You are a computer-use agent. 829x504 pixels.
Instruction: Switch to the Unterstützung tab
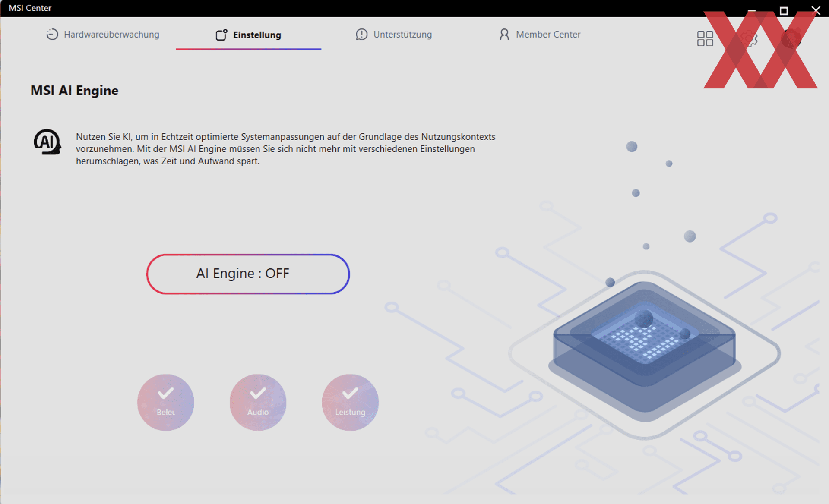coord(393,35)
